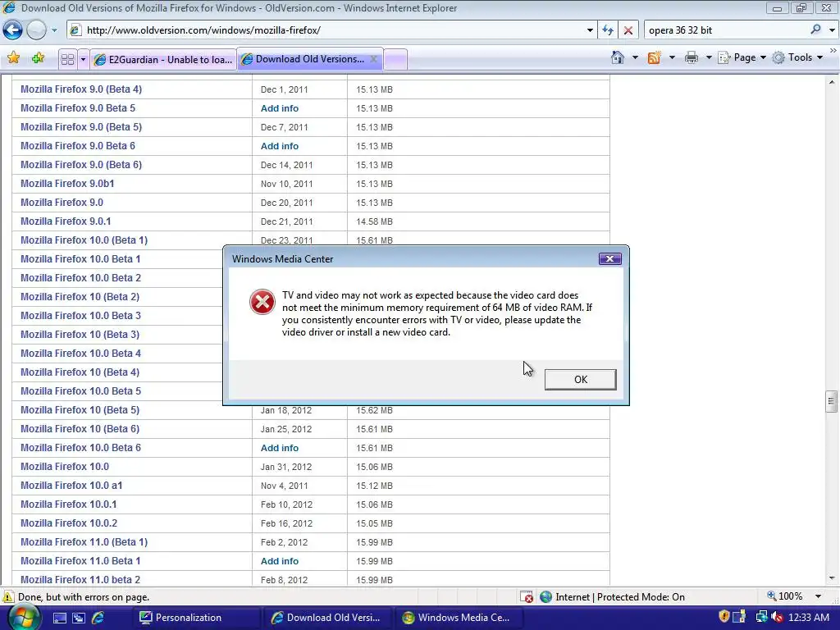
Task: Click Add info for Firefox 11.0 Beta 1
Action: point(280,561)
